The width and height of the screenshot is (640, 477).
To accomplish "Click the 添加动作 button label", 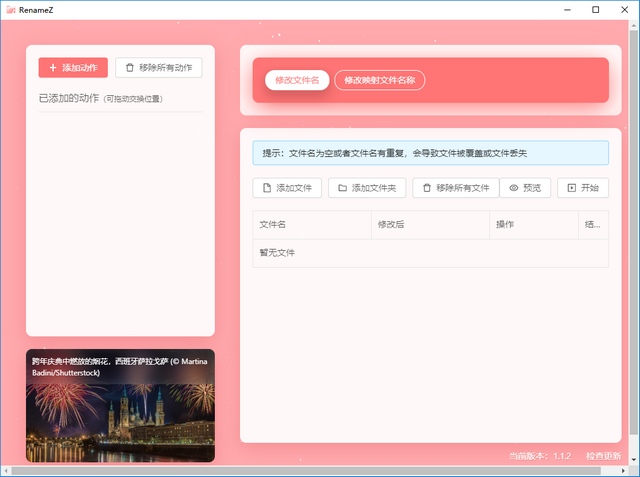I will (80, 68).
